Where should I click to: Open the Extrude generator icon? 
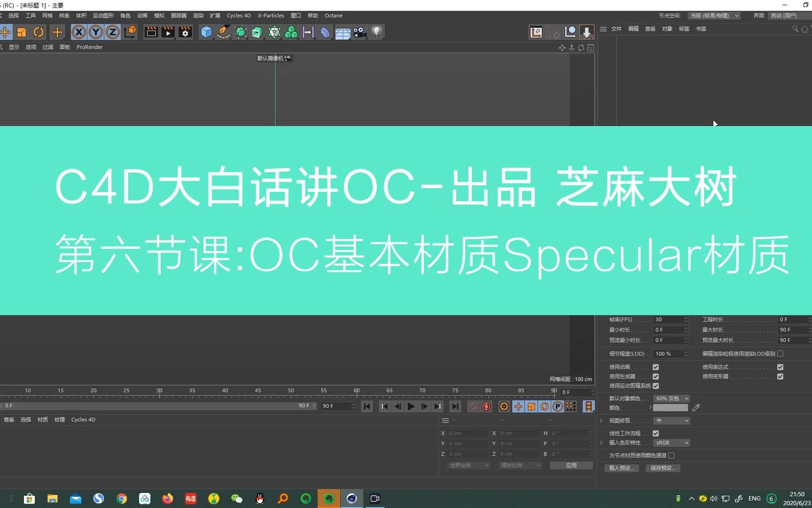pos(258,32)
